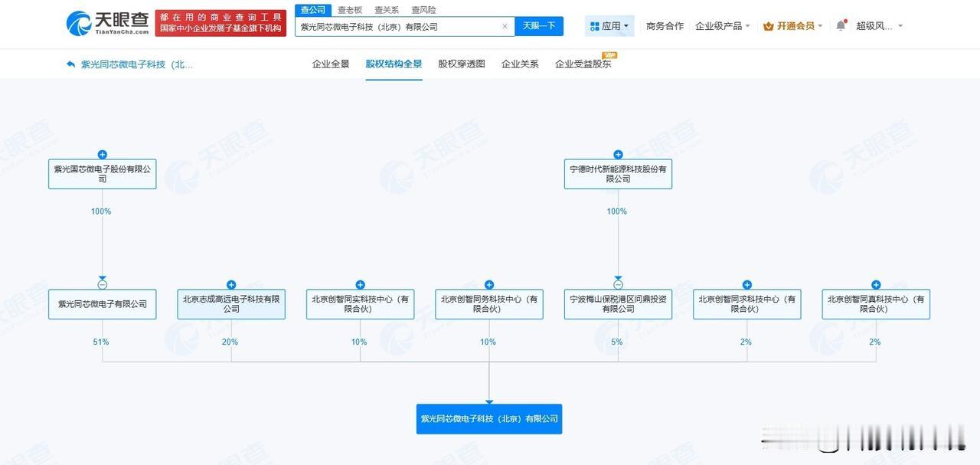Open the 超级风... dropdown menu

pos(875,25)
